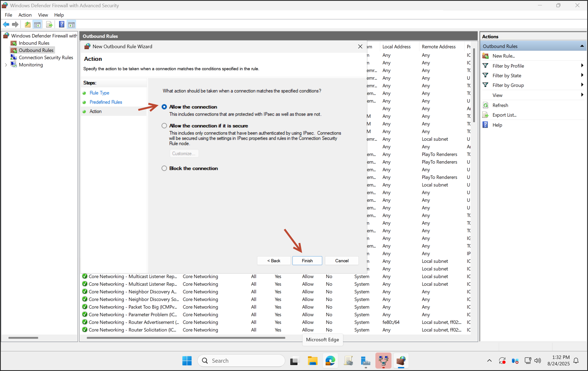Expand the Monitoring tree node

click(6, 65)
